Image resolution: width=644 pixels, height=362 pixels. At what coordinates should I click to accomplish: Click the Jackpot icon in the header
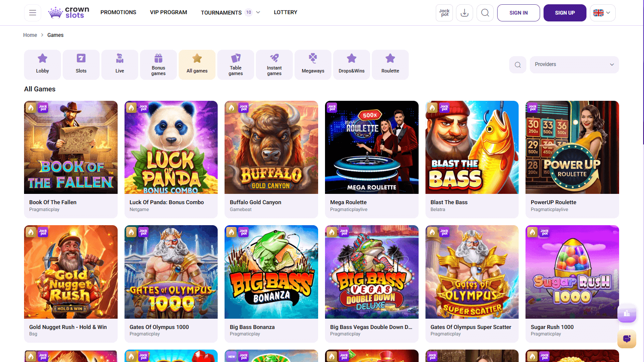[444, 12]
